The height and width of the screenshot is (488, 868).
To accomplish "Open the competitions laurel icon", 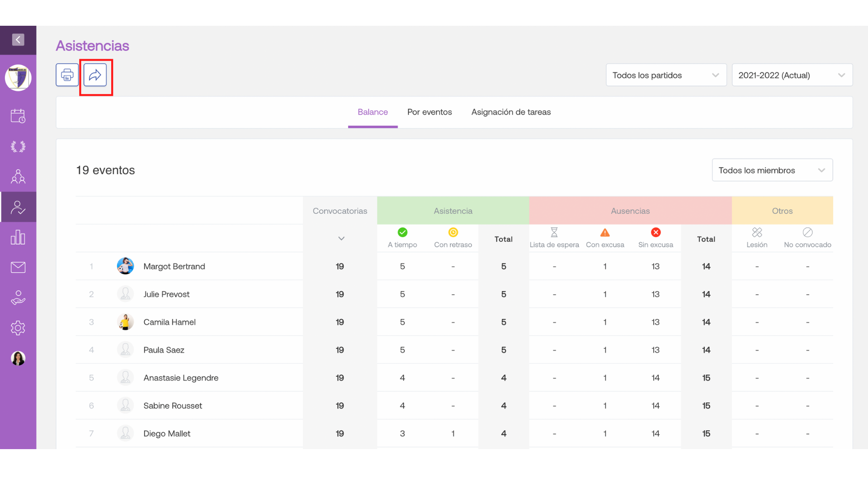I will point(18,146).
